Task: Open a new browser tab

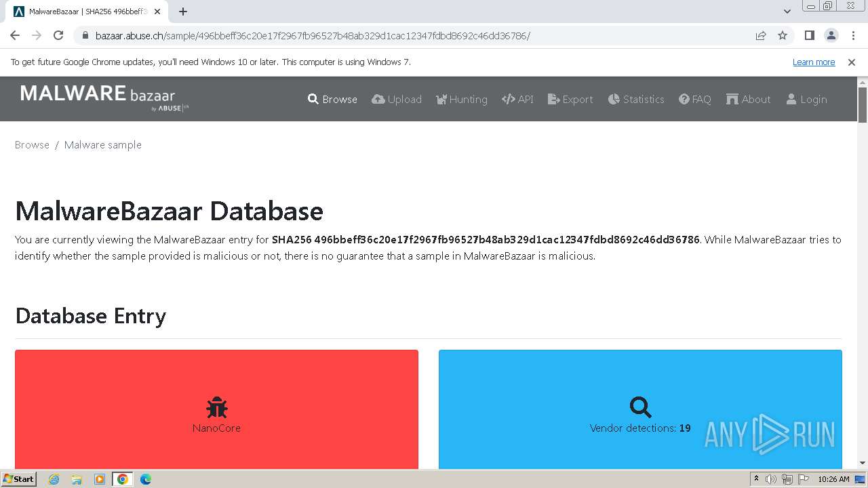Action: tap(183, 12)
